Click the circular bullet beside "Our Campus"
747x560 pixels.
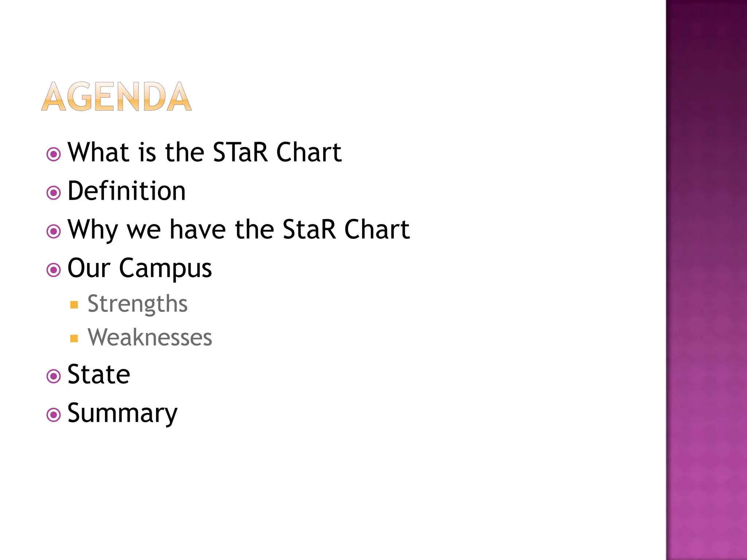(54, 270)
